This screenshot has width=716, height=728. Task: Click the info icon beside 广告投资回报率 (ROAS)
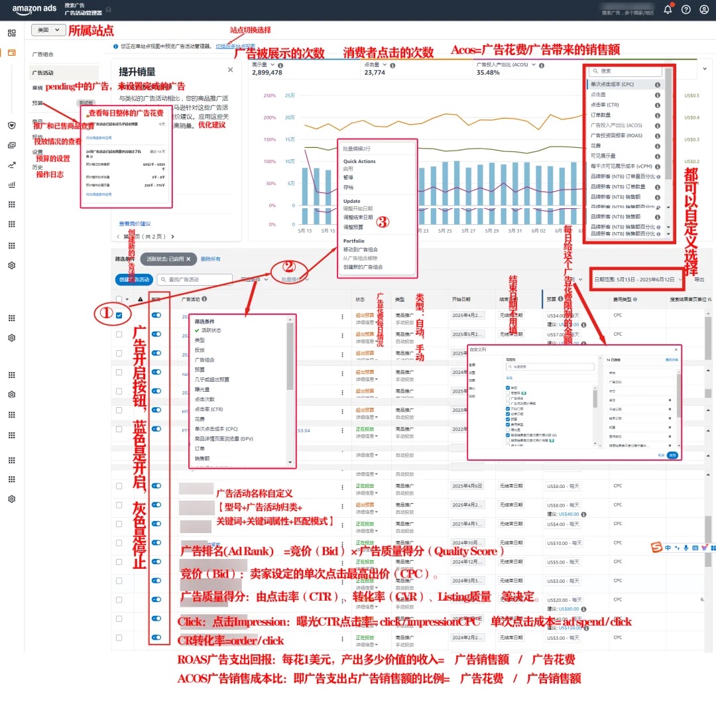[658, 136]
